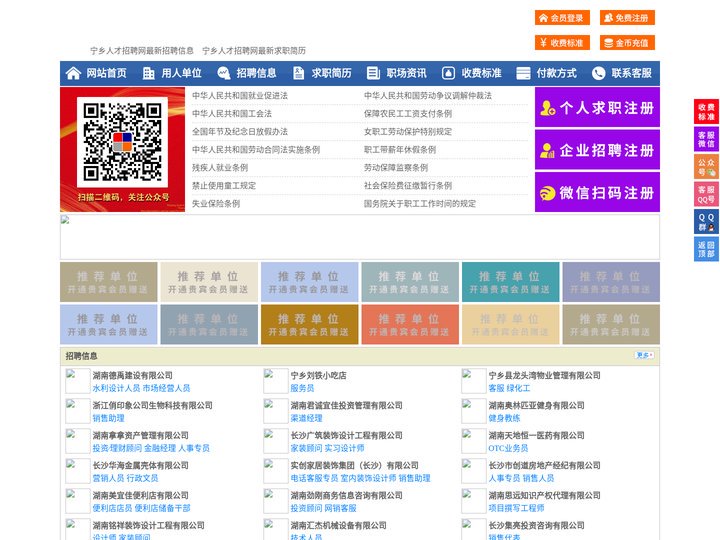
Task: Click the 返回顶部 sidebar icon
Action: [706, 249]
